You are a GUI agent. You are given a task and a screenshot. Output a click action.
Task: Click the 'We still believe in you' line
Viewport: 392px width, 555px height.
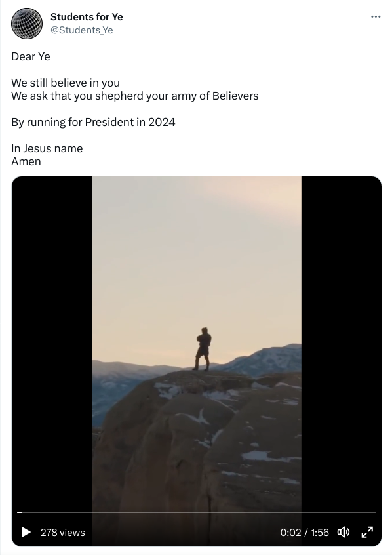coord(66,83)
